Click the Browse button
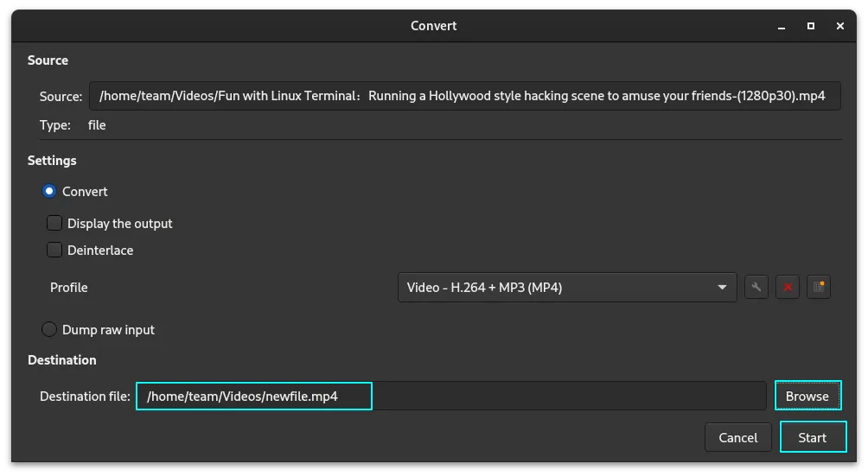Viewport: 868px width, 476px height. tap(807, 396)
